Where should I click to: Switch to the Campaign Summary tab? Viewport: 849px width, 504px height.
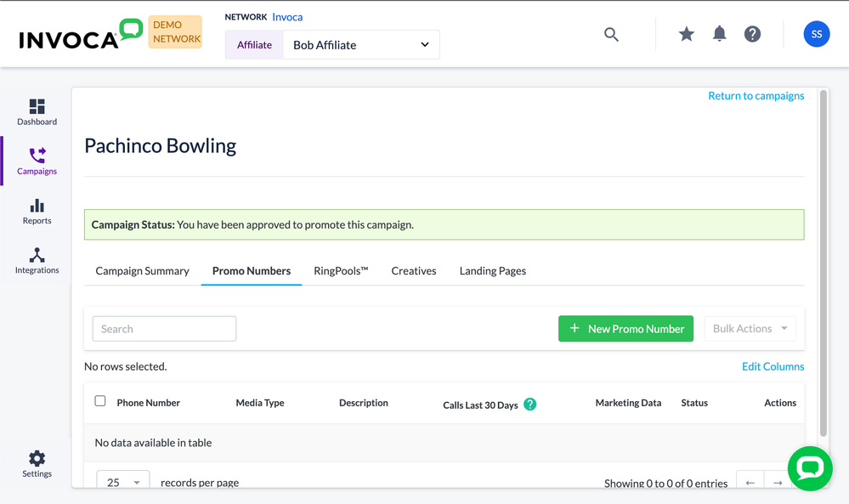[x=142, y=271]
